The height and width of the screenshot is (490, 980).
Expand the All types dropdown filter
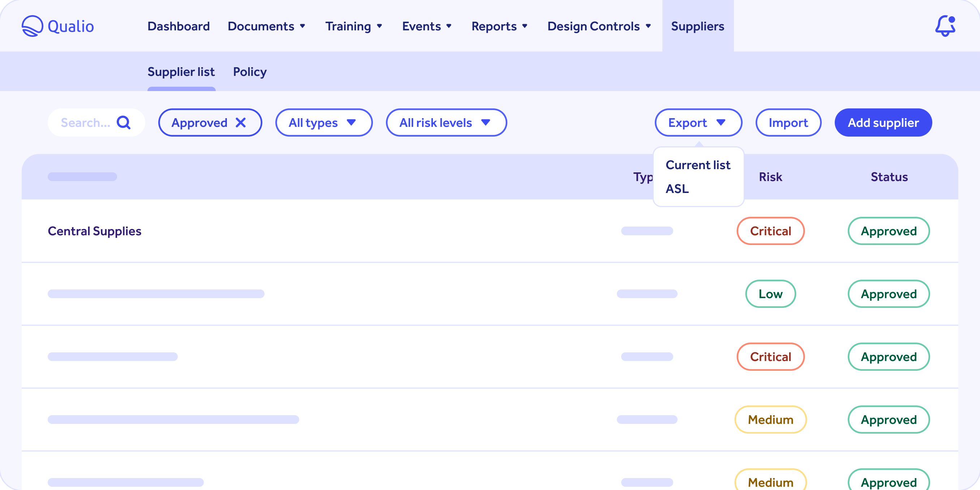tap(322, 122)
